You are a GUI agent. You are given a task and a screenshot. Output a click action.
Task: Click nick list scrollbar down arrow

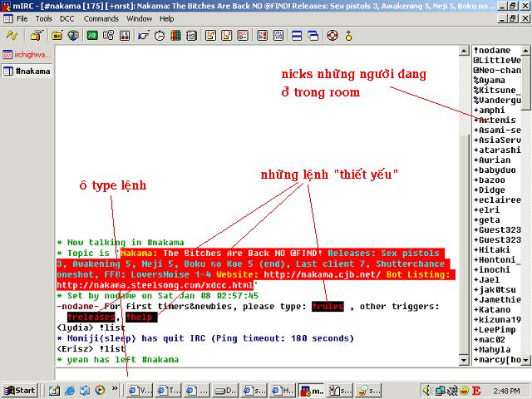click(x=525, y=360)
